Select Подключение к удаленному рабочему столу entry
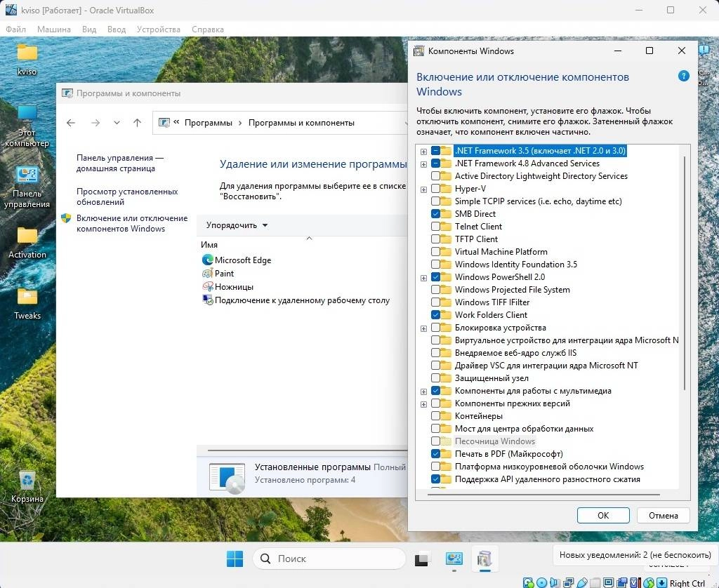The image size is (719, 588). [296, 300]
